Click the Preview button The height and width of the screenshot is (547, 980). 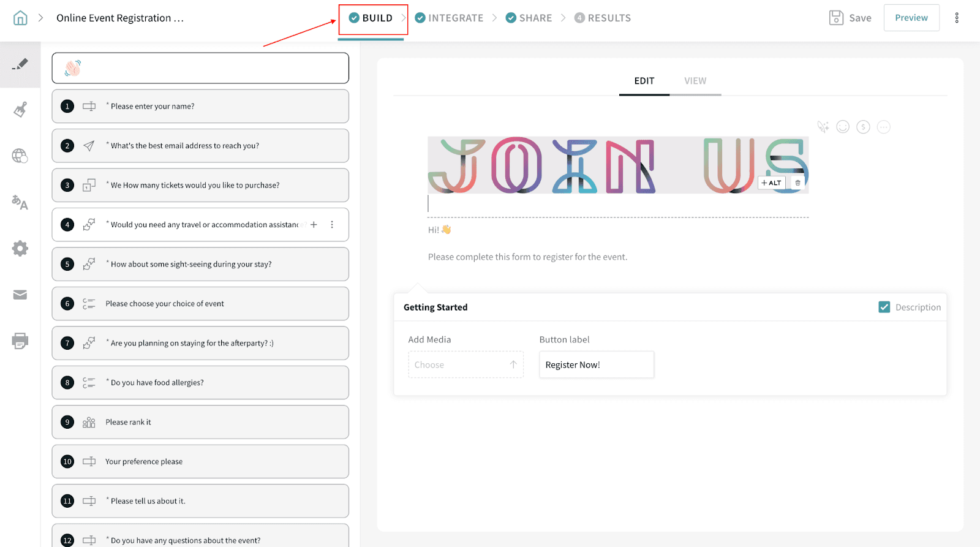point(911,18)
